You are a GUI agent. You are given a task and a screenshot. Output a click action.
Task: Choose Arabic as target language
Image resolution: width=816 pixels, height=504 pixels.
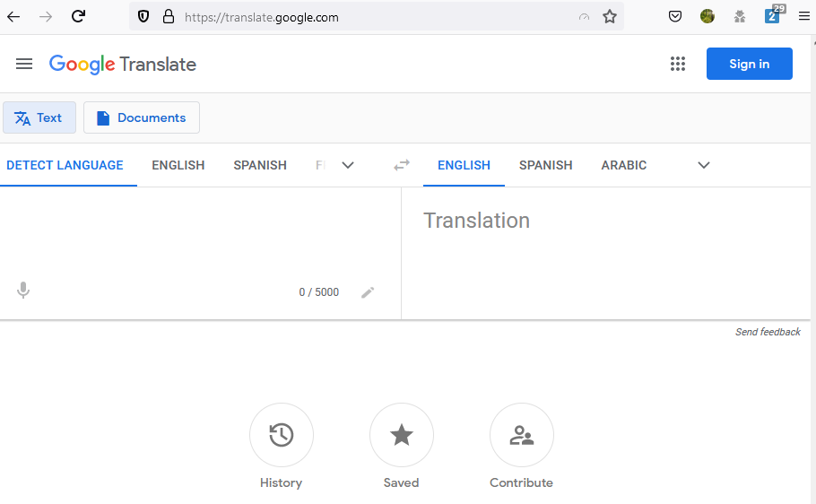click(623, 165)
